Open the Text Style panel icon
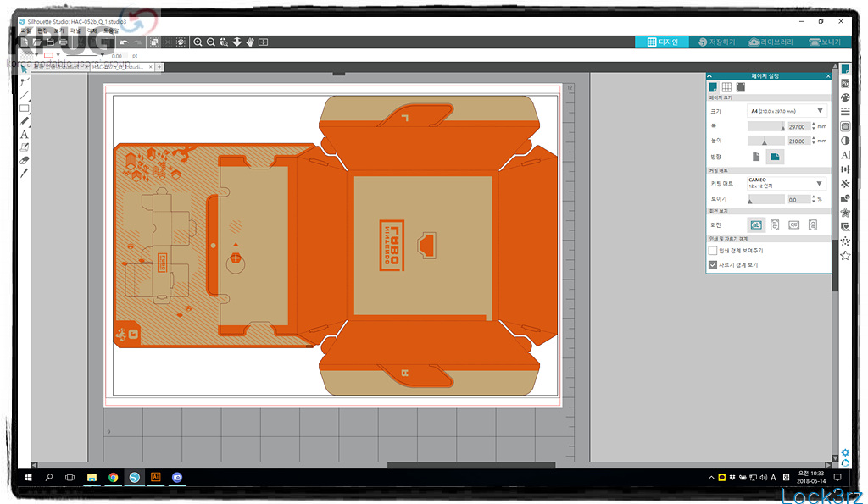868x504 pixels. pyautogui.click(x=845, y=155)
